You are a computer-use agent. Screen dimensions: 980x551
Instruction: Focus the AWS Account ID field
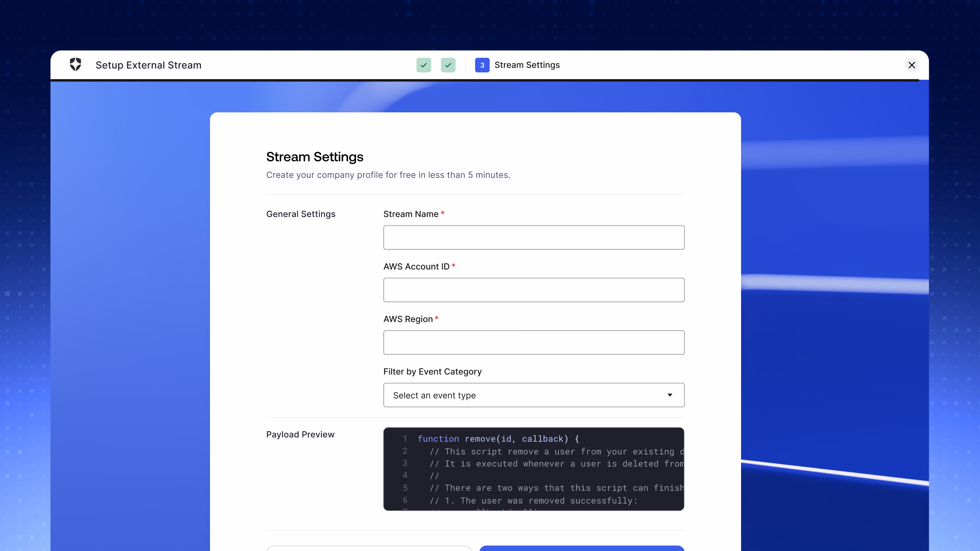pos(534,290)
